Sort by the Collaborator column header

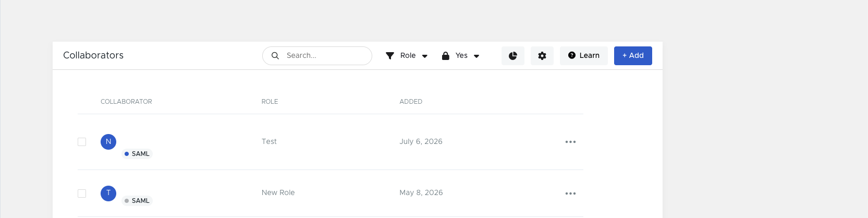pos(126,102)
